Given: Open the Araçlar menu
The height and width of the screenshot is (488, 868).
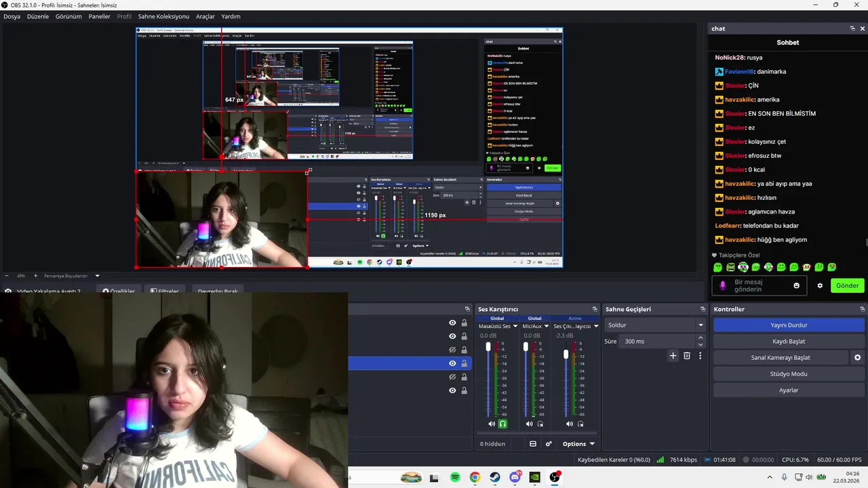Looking at the screenshot, I should point(205,16).
